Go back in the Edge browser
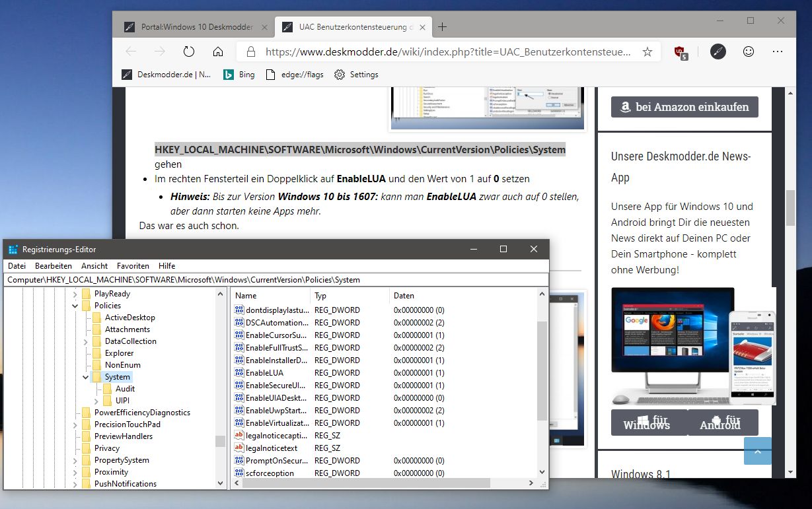 pyautogui.click(x=131, y=51)
